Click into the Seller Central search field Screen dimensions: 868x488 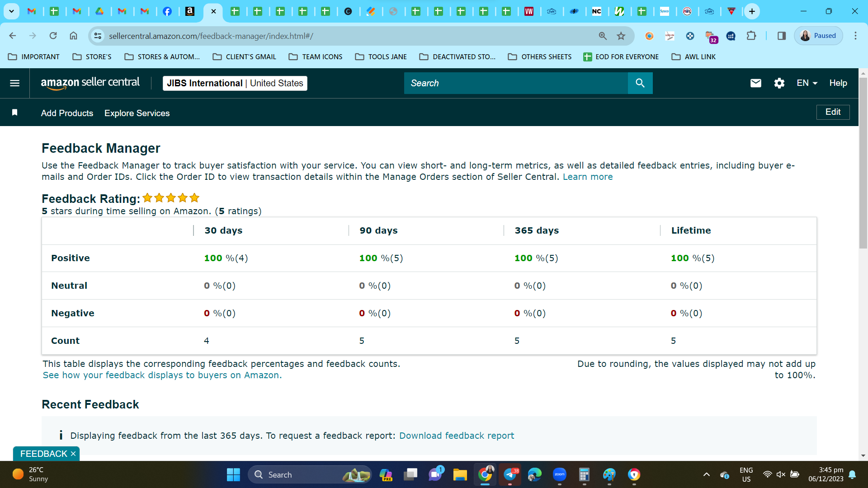[516, 83]
